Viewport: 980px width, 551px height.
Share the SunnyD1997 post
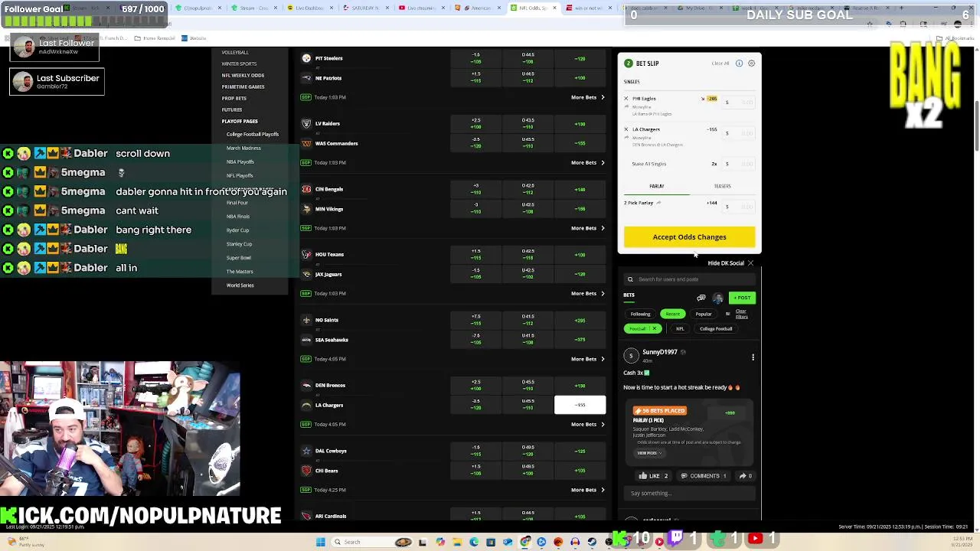tap(745, 476)
